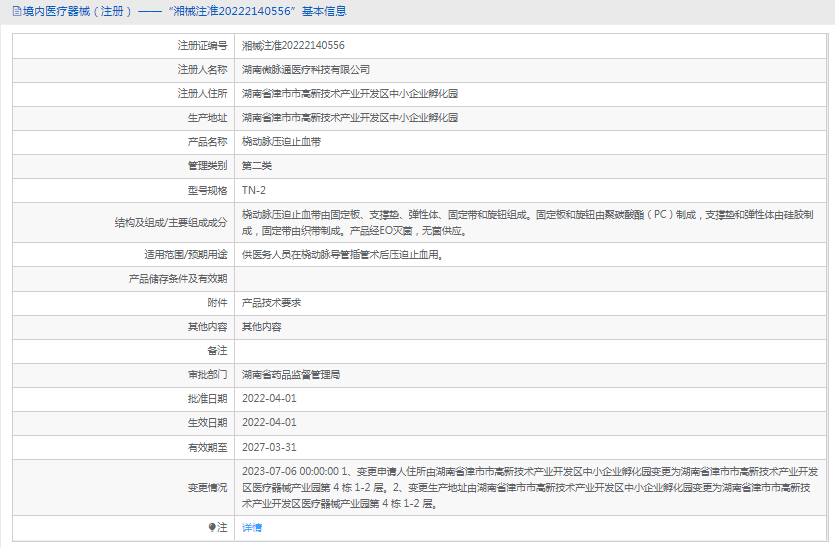Select registration number 湘械注准20222140556 value

click(293, 46)
